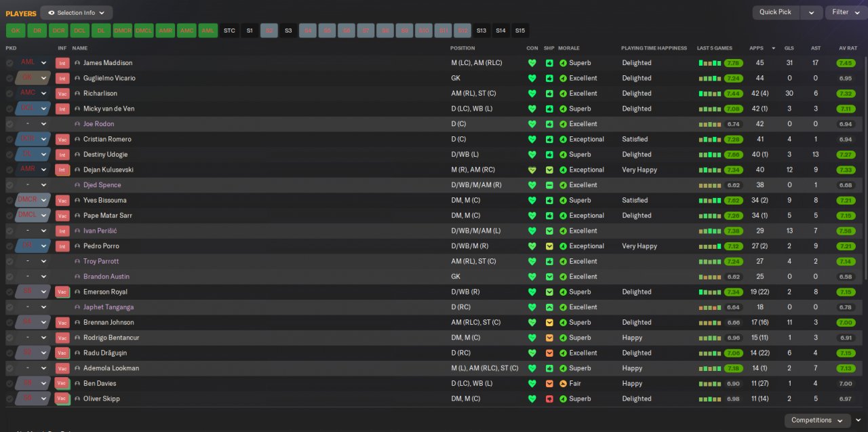Toggle James Maddison's picked checkmark
The height and width of the screenshot is (432, 868).
coord(9,63)
